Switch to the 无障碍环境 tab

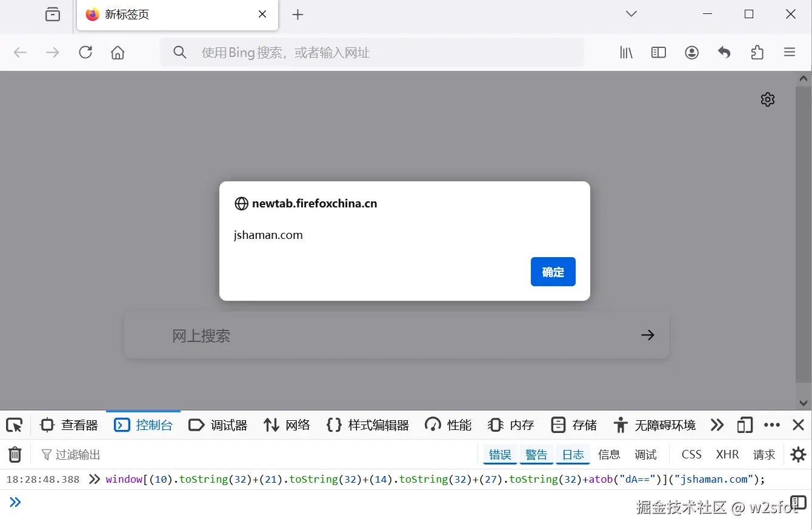(654, 425)
